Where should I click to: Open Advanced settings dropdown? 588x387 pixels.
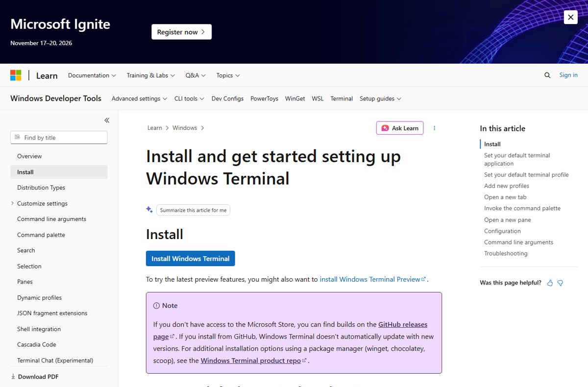click(139, 98)
